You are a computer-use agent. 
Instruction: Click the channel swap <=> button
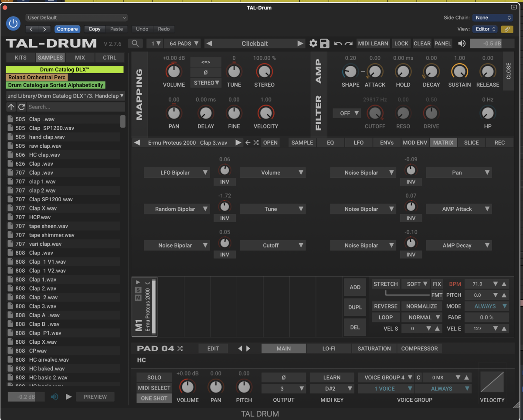pyautogui.click(x=206, y=62)
